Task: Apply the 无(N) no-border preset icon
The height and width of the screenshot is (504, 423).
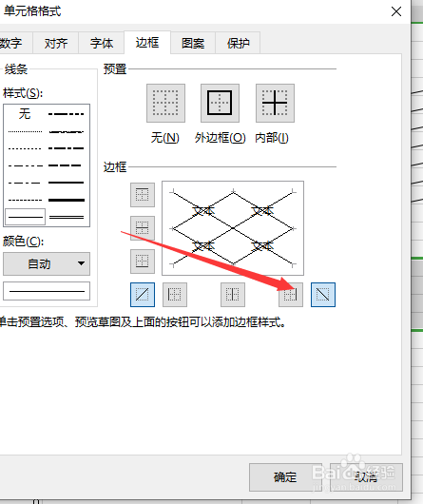Action: (x=165, y=104)
